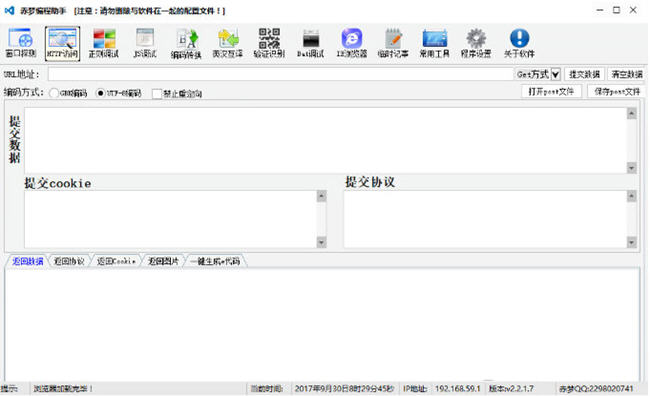Open the 验证识别 QR code tool

pos(269,43)
